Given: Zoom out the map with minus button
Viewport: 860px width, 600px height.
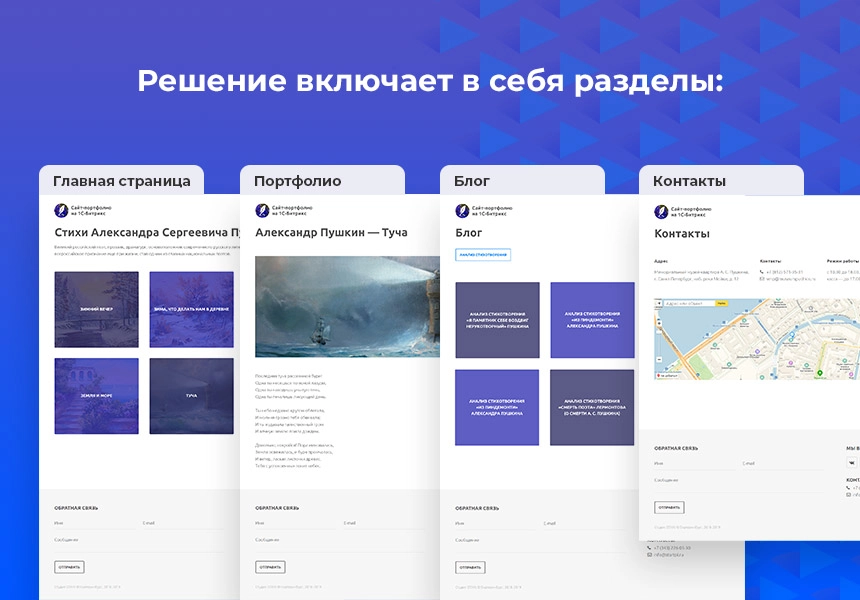Looking at the screenshot, I should click(659, 360).
